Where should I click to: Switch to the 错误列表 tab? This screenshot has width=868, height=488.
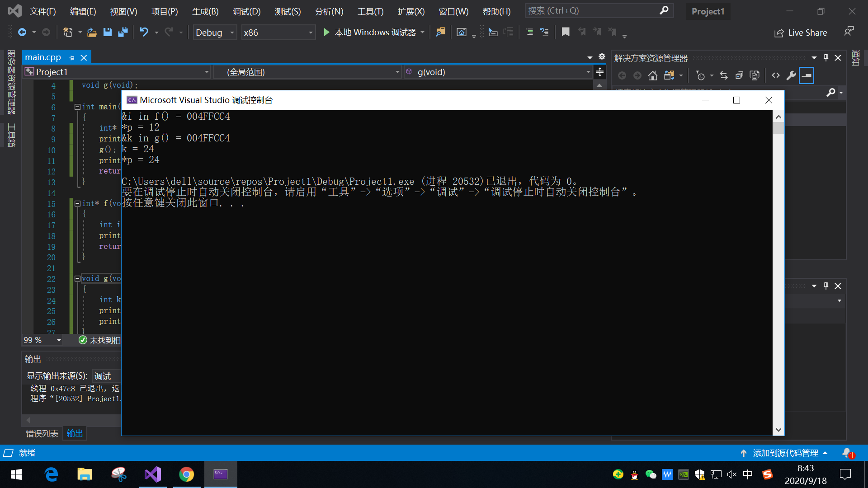[x=42, y=433]
